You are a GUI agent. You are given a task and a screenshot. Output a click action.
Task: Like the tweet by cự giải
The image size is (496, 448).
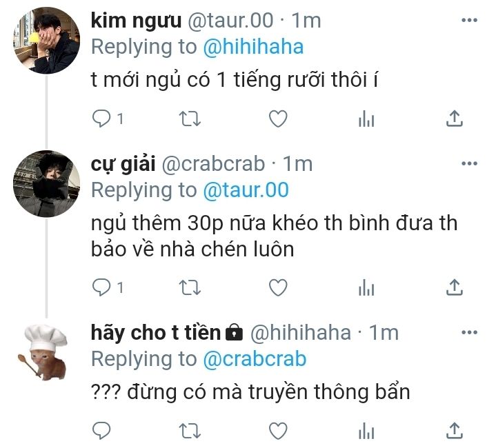278,287
